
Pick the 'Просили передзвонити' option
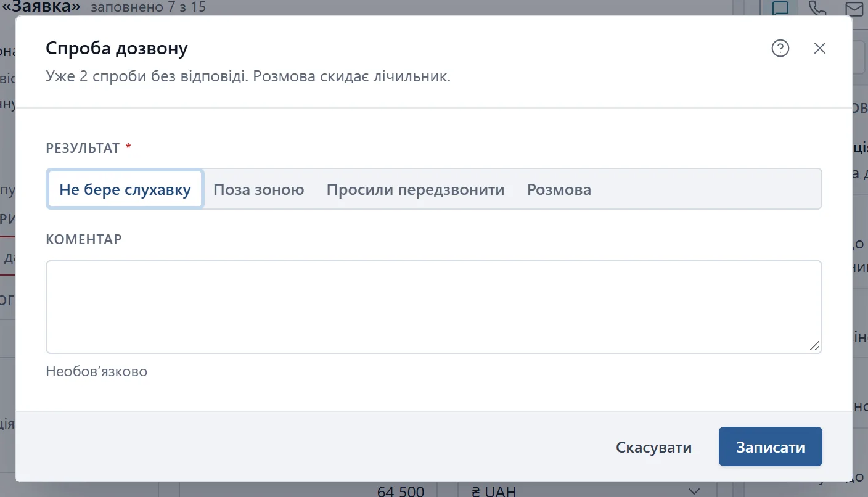pos(416,189)
